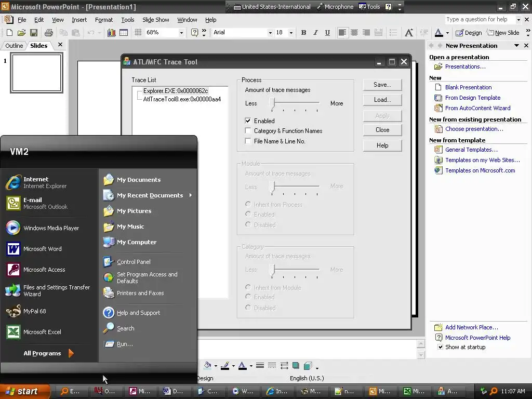532x399 pixels.
Task: Click the Save disk icon in PowerPoint toolbar
Action: [x=34, y=33]
